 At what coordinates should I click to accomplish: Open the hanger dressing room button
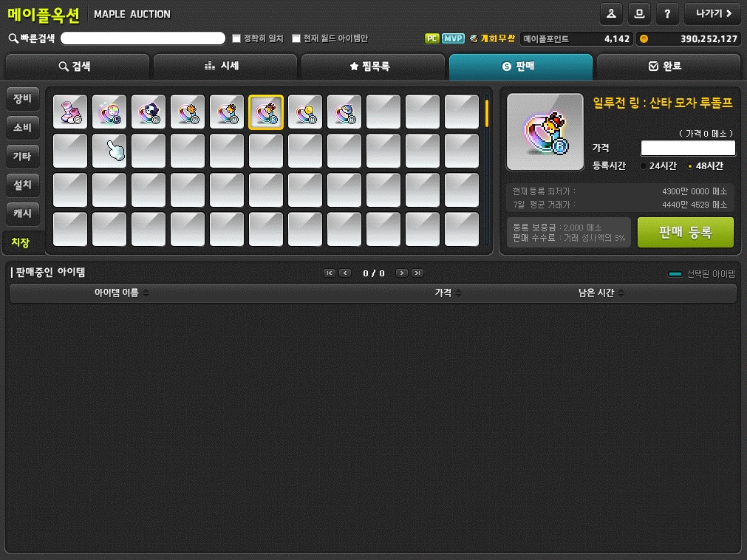611,14
